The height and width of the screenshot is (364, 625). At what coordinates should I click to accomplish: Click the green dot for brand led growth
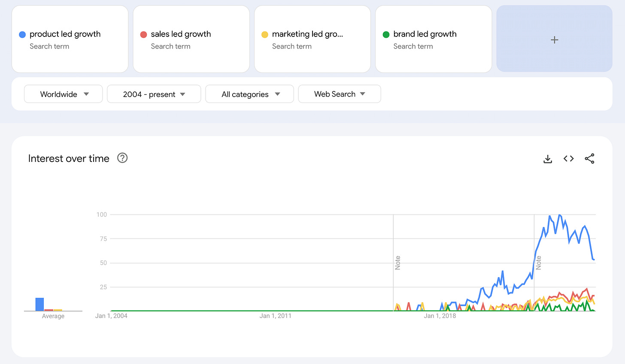tap(386, 34)
